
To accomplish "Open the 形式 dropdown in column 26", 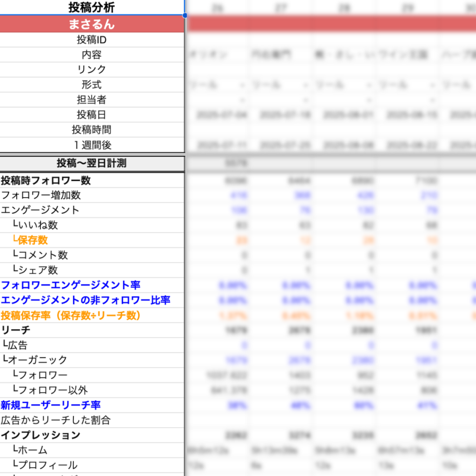I will click(242, 85).
